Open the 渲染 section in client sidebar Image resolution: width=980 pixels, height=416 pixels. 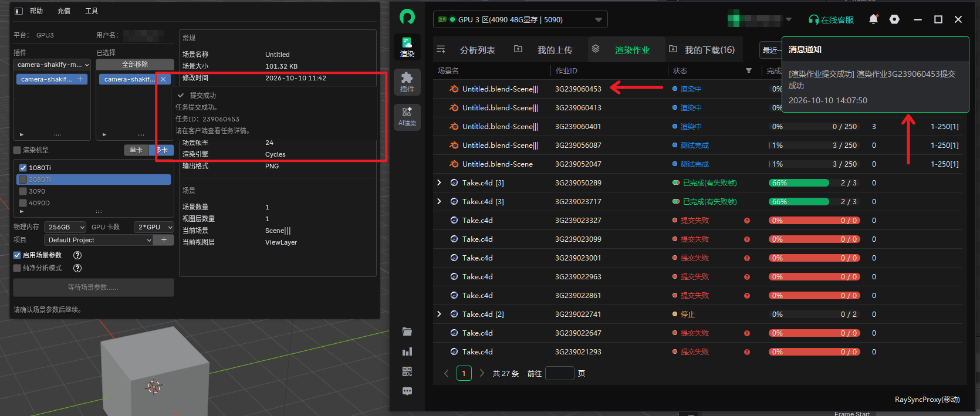point(407,47)
